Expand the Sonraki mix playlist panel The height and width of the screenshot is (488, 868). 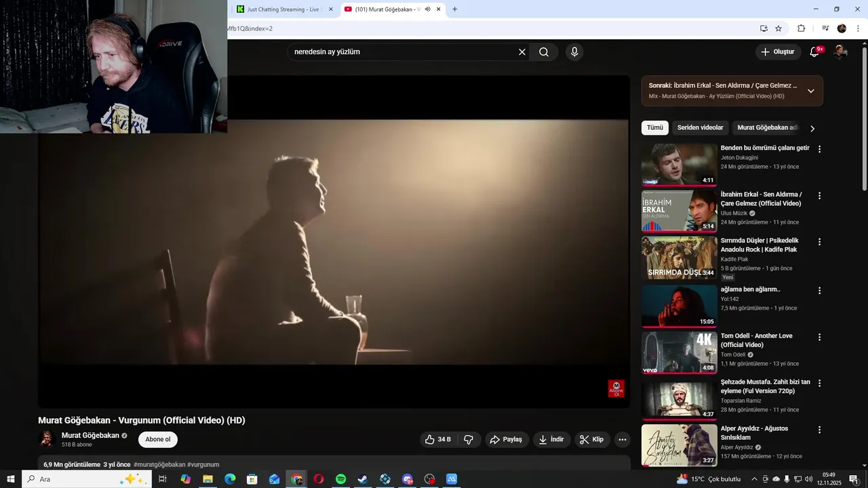(810, 91)
